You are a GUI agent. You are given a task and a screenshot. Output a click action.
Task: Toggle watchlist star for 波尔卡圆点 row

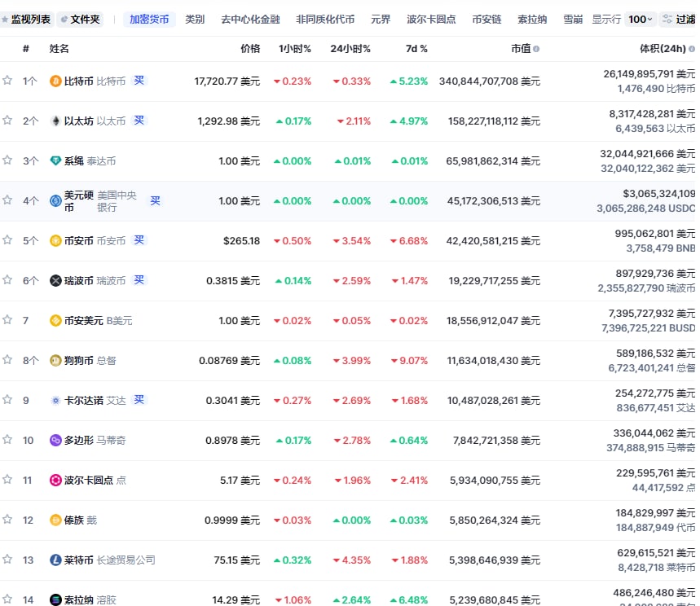(7, 479)
